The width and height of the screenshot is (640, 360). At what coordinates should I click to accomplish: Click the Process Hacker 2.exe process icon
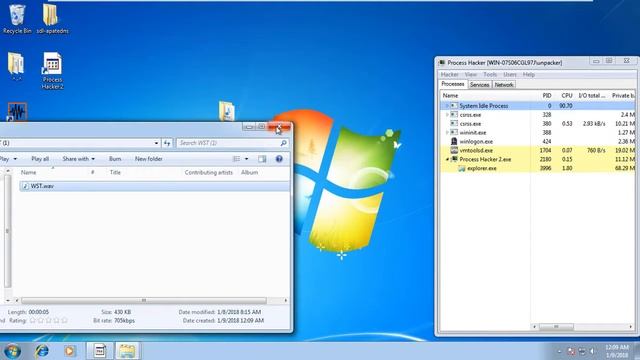pos(454,159)
